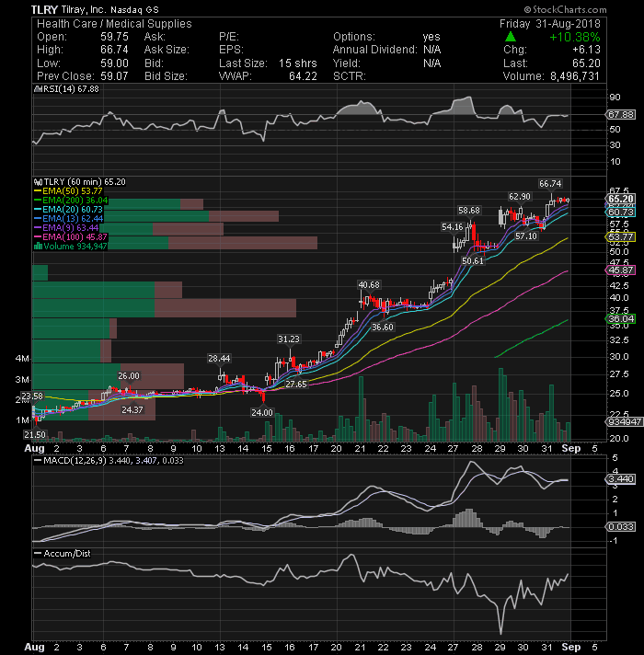Click the 67.88 RSI tag on right axis
Image resolution: width=644 pixels, height=655 pixels.
621,114
